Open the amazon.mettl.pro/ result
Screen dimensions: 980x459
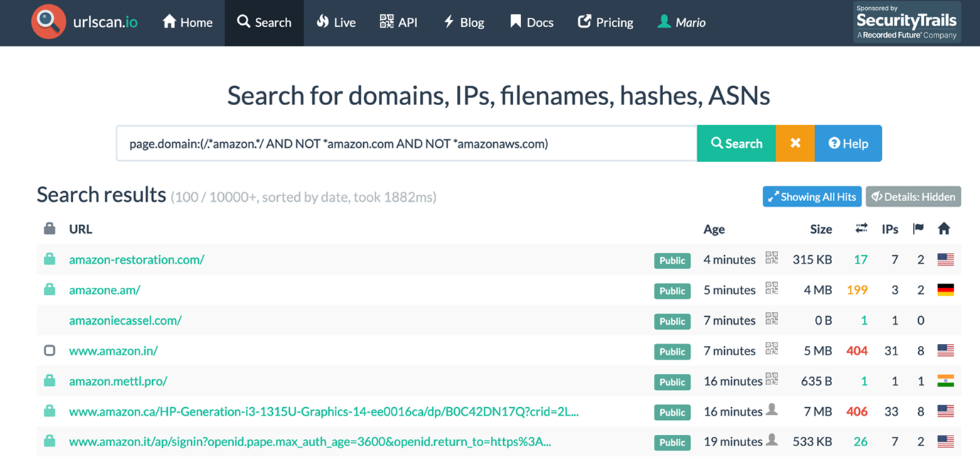pos(118,381)
